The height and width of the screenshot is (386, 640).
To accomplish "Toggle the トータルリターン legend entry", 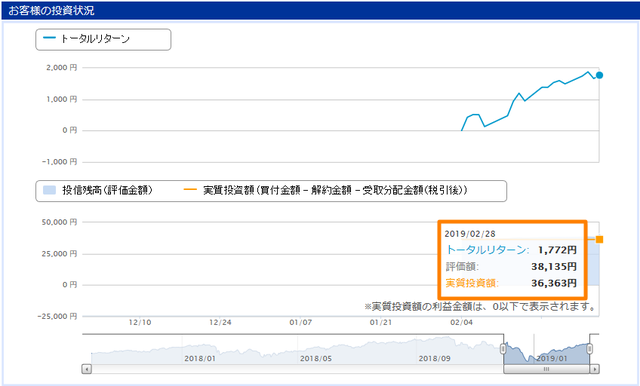I will 87,39.
